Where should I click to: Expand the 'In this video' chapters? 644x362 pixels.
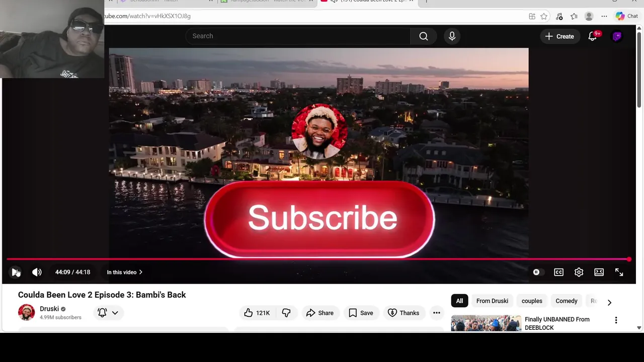click(124, 272)
